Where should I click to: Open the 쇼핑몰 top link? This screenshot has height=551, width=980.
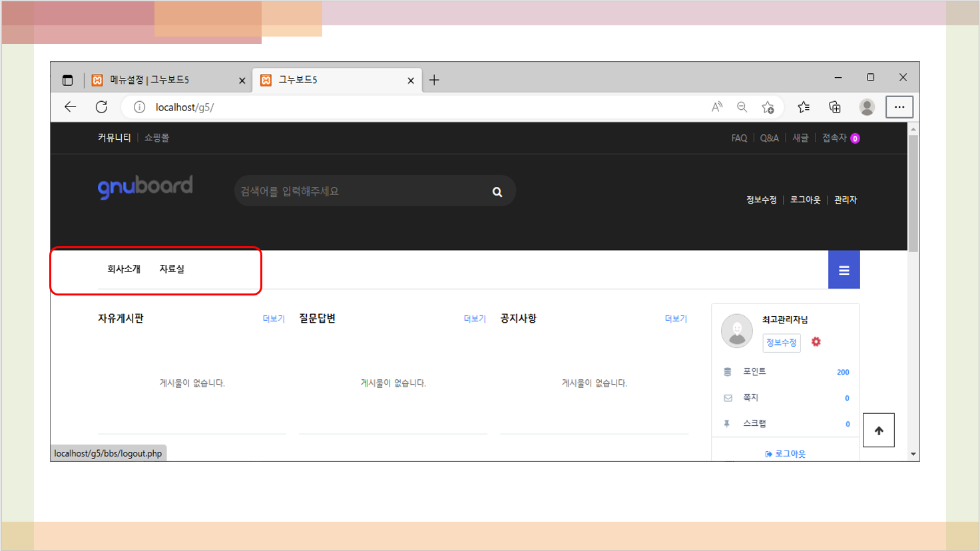[156, 138]
